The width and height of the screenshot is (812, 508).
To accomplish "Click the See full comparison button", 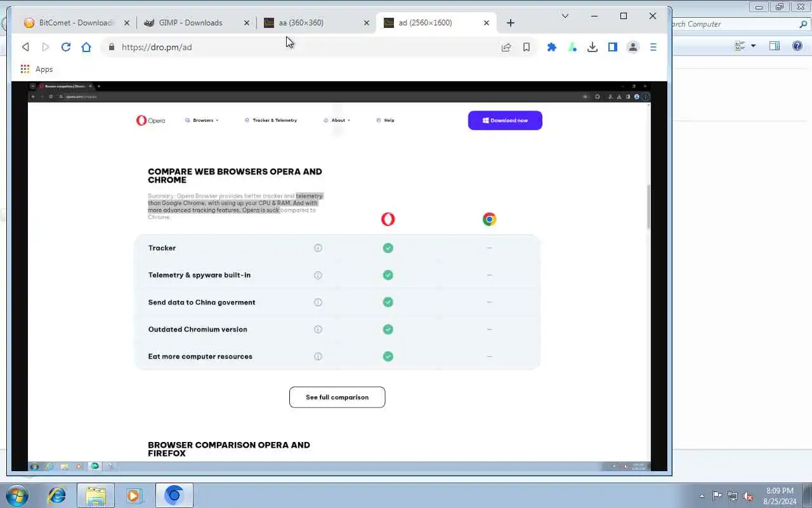I will point(337,398).
